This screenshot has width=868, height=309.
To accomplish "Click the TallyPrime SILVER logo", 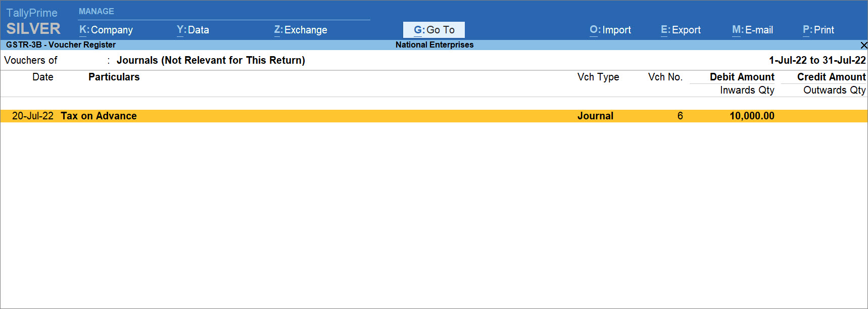I will 33,21.
